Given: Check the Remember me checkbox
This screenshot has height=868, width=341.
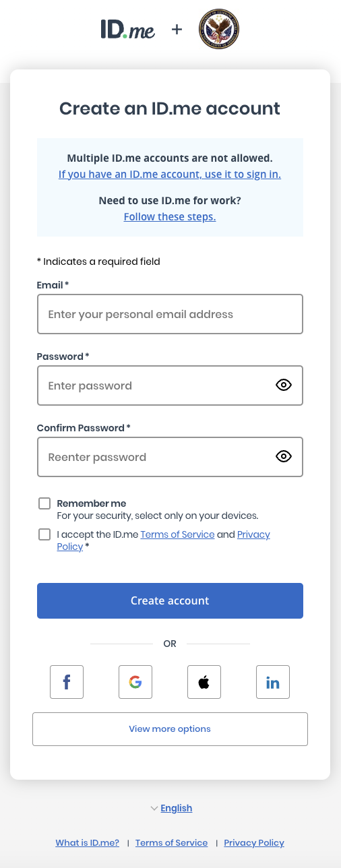Looking at the screenshot, I should point(44,503).
